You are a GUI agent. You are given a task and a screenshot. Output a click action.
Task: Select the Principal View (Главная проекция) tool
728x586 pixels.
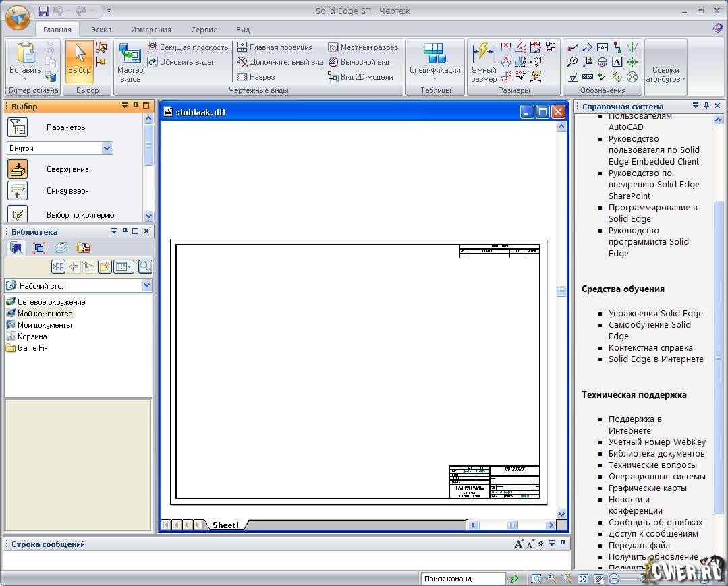point(242,47)
